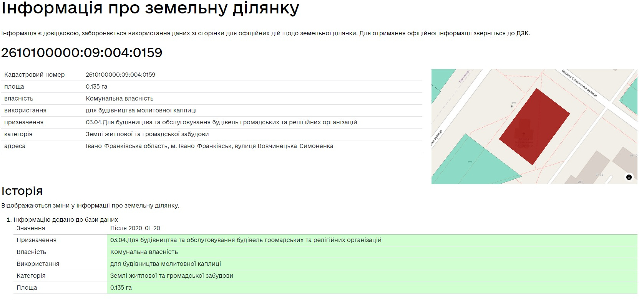644x300 pixels.
Task: Follow the ДЗК link
Action: pyautogui.click(x=523, y=33)
